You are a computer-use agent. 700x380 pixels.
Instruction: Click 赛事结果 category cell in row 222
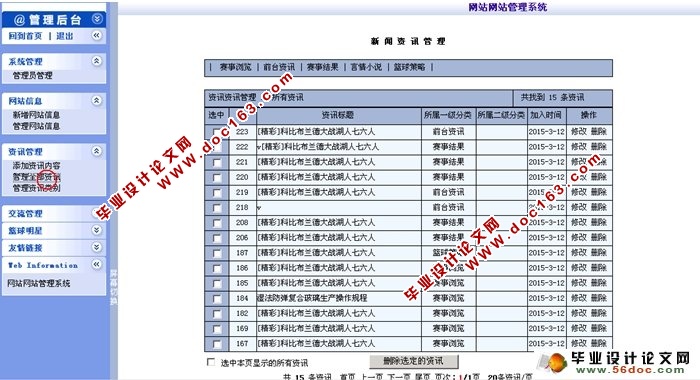pyautogui.click(x=448, y=146)
